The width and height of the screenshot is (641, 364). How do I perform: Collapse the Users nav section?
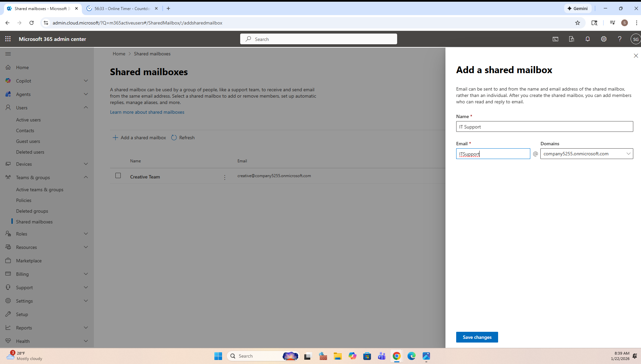[x=86, y=107]
